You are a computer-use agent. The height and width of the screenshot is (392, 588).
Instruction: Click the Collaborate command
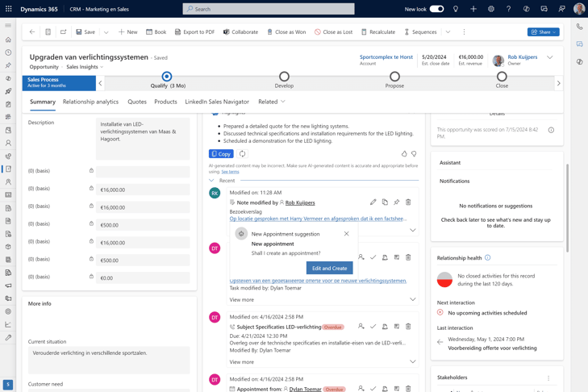point(240,32)
